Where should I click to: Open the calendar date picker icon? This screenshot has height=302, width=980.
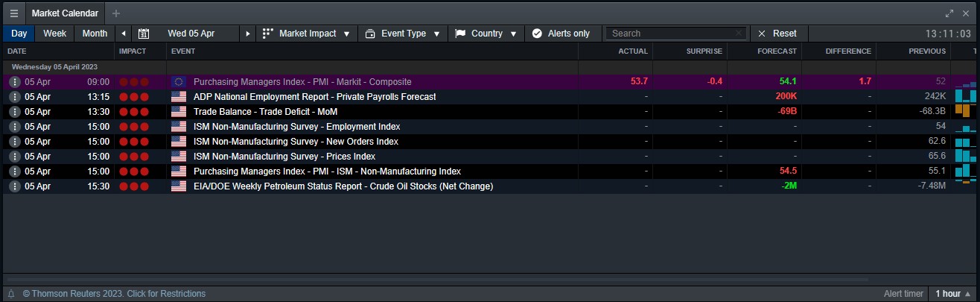pyautogui.click(x=144, y=34)
